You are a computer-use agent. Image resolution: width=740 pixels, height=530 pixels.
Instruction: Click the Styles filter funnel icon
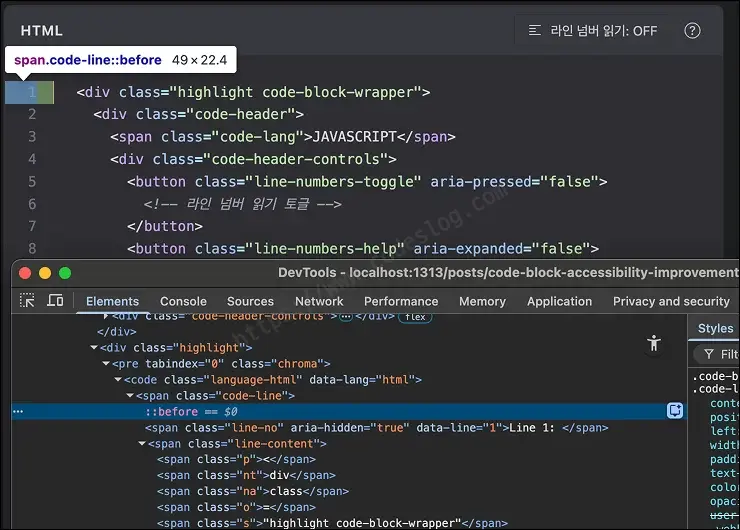coord(708,354)
